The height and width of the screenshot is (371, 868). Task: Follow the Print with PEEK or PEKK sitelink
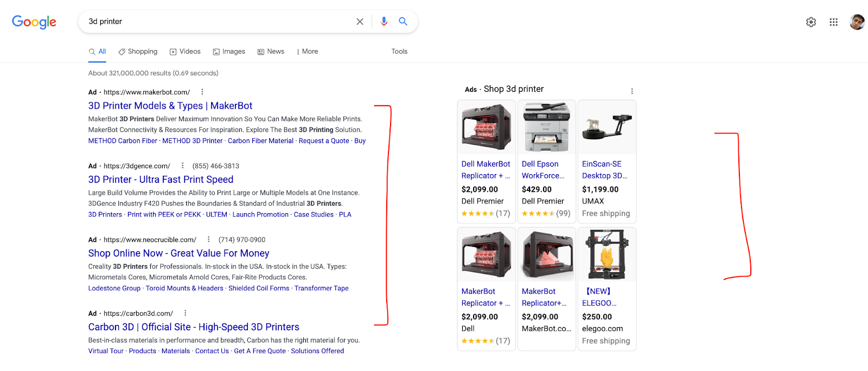tap(164, 215)
